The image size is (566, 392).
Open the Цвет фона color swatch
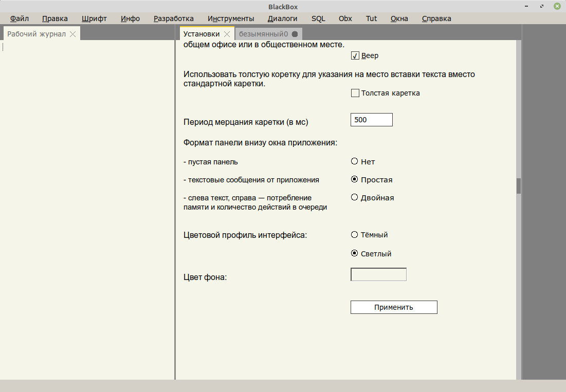(x=378, y=274)
